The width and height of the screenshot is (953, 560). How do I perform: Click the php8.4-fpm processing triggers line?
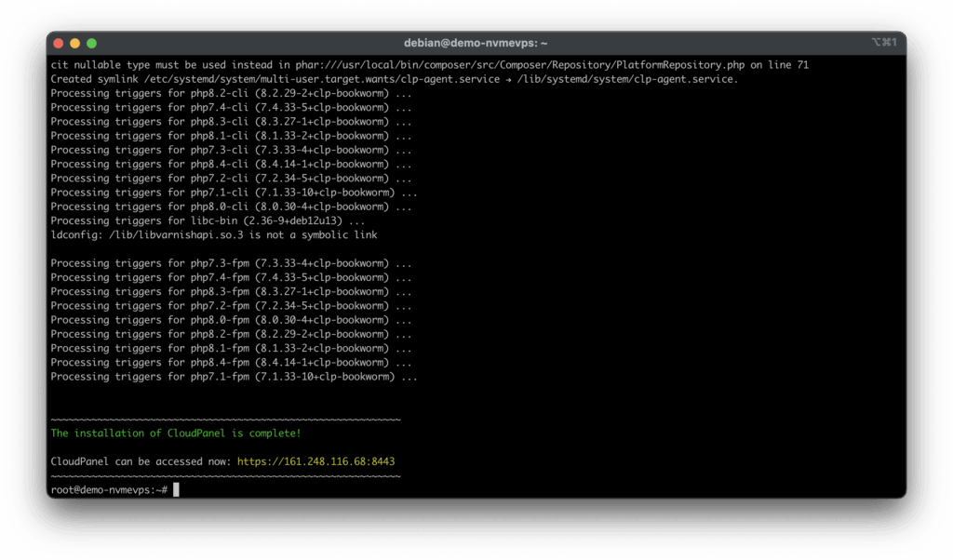pos(231,362)
